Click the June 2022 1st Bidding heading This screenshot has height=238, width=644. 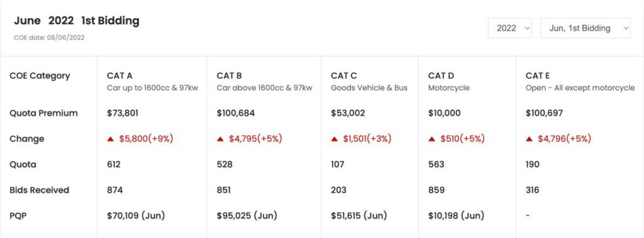tap(76, 21)
